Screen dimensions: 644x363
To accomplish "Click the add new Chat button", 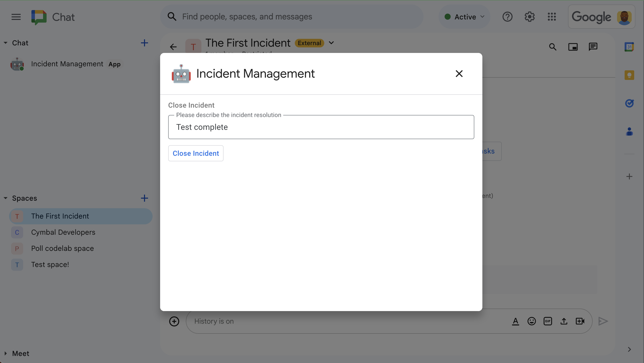I will tap(144, 43).
